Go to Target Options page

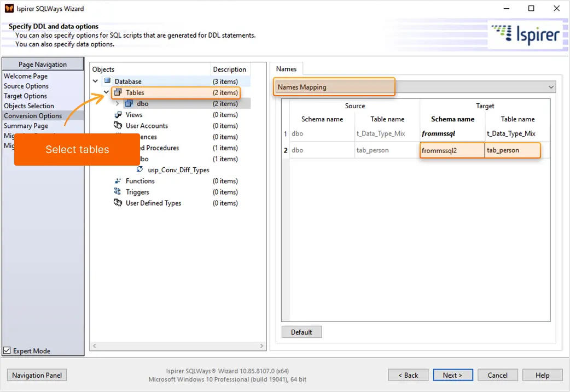[26, 96]
